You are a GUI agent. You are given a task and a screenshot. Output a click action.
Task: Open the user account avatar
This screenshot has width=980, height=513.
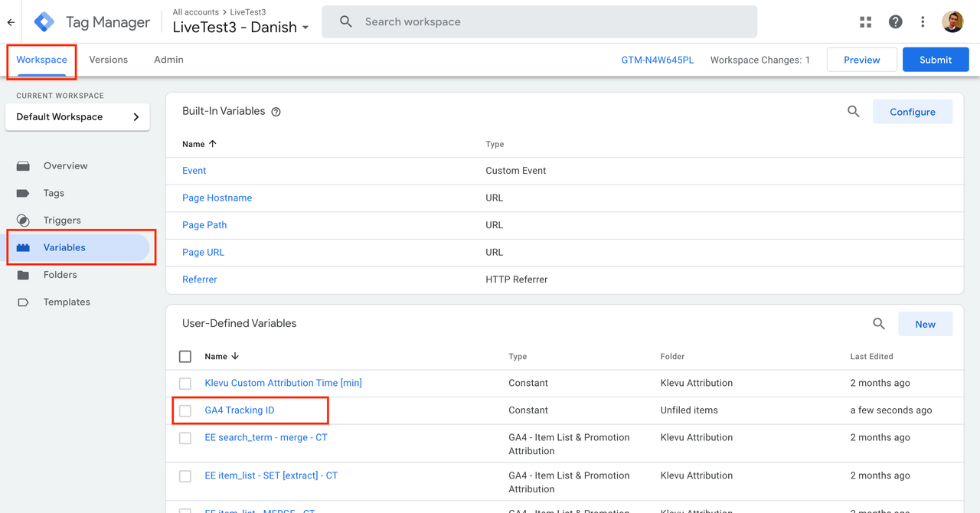[952, 22]
